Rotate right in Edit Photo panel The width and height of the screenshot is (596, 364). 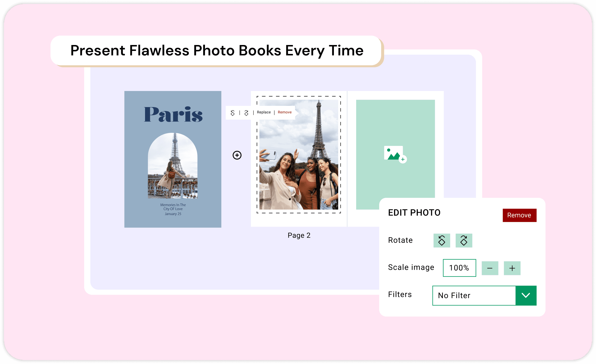click(x=464, y=240)
